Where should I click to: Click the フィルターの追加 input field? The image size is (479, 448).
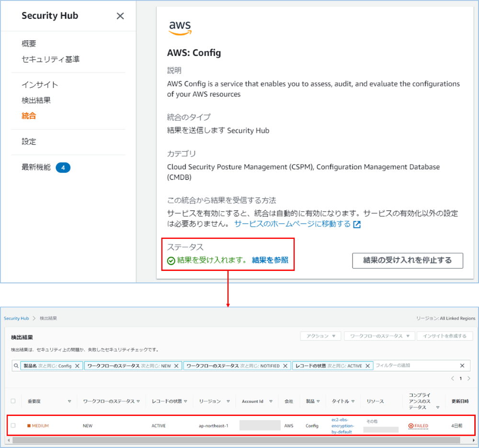415,366
